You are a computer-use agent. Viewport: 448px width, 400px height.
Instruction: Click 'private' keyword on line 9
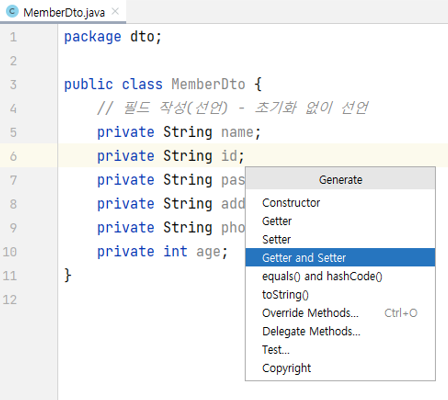pos(126,228)
